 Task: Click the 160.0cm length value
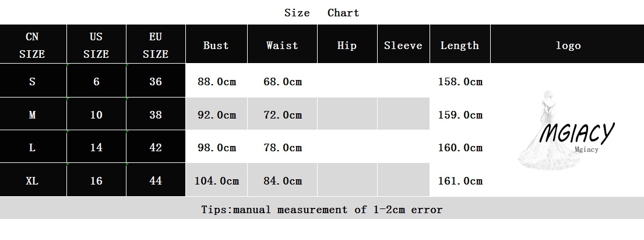click(460, 147)
